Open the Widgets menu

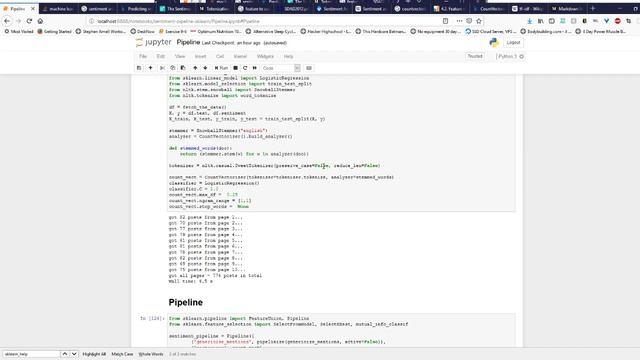(265, 56)
